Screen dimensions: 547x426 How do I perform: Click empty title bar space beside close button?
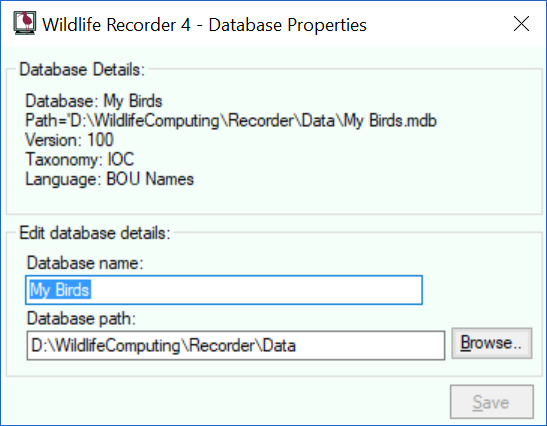[436, 24]
